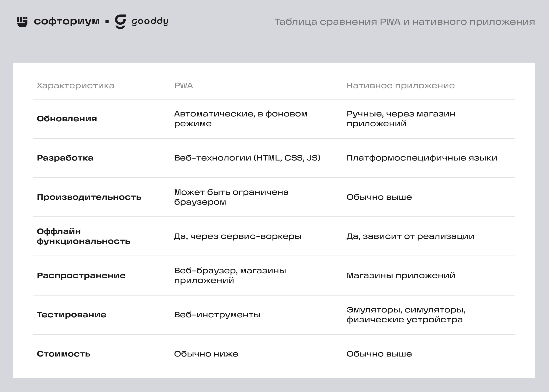Select the «PWA» column header

183,85
